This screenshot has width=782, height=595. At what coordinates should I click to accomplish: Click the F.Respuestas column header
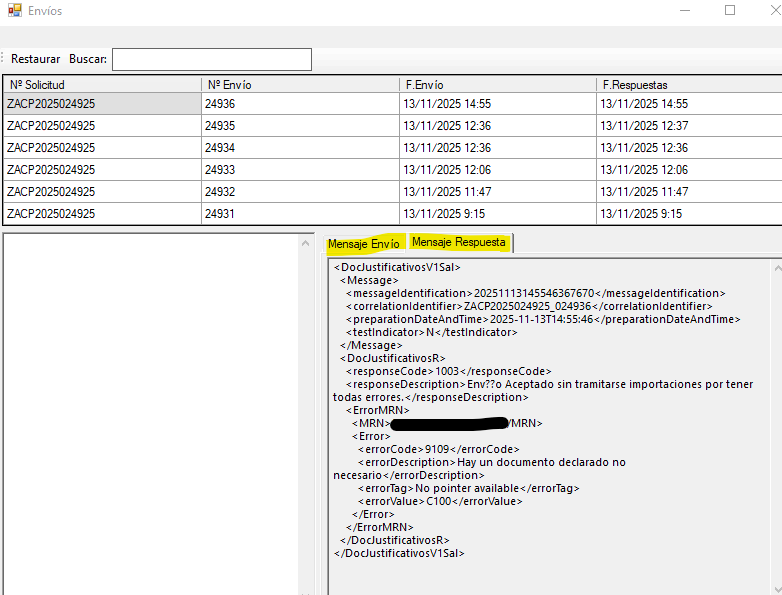688,85
